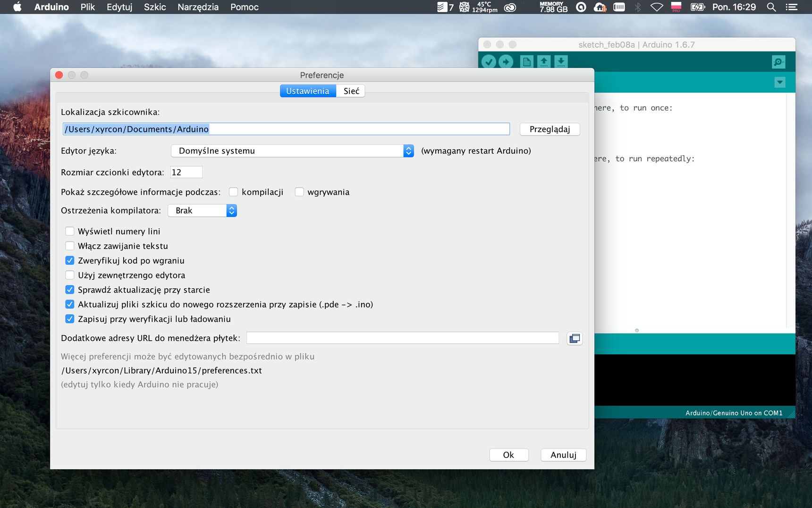Click the board manager URLs window icon

575,338
